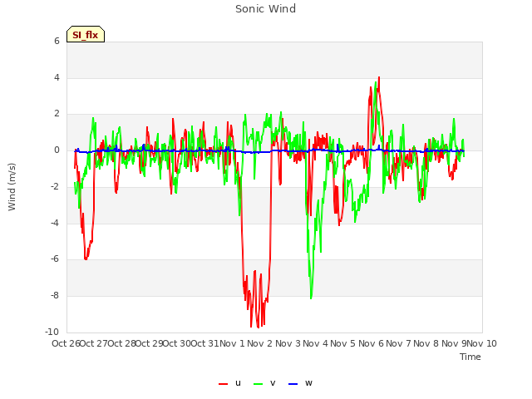Click the y-axis tick label -4

tap(55, 224)
